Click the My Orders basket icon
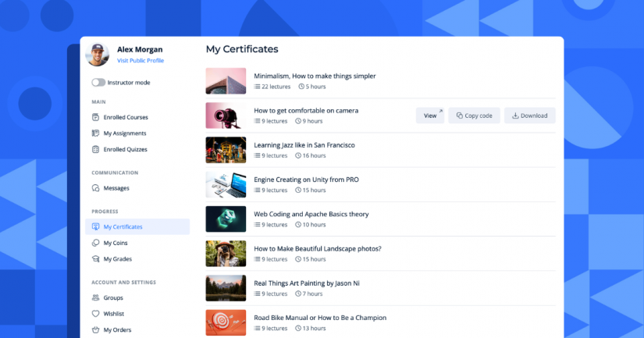 click(x=95, y=329)
